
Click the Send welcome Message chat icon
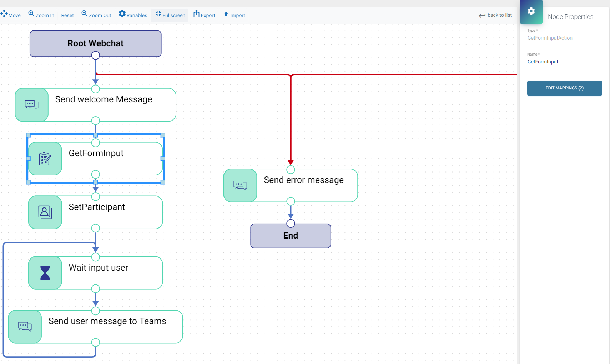pyautogui.click(x=32, y=105)
